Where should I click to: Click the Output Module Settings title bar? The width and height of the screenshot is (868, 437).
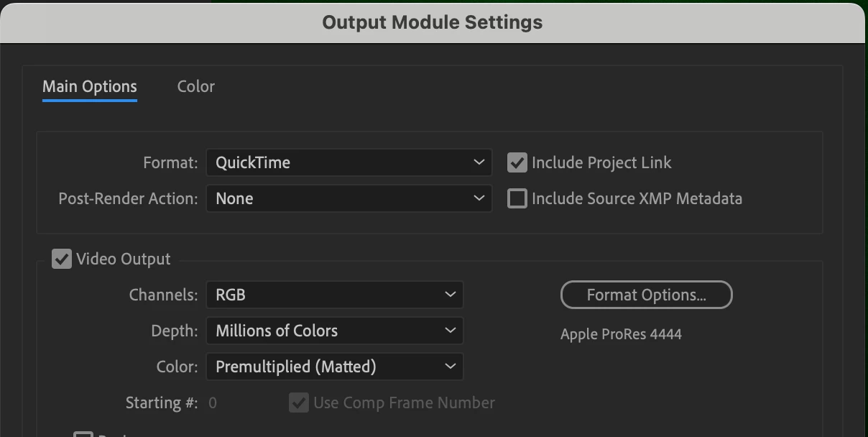(433, 22)
